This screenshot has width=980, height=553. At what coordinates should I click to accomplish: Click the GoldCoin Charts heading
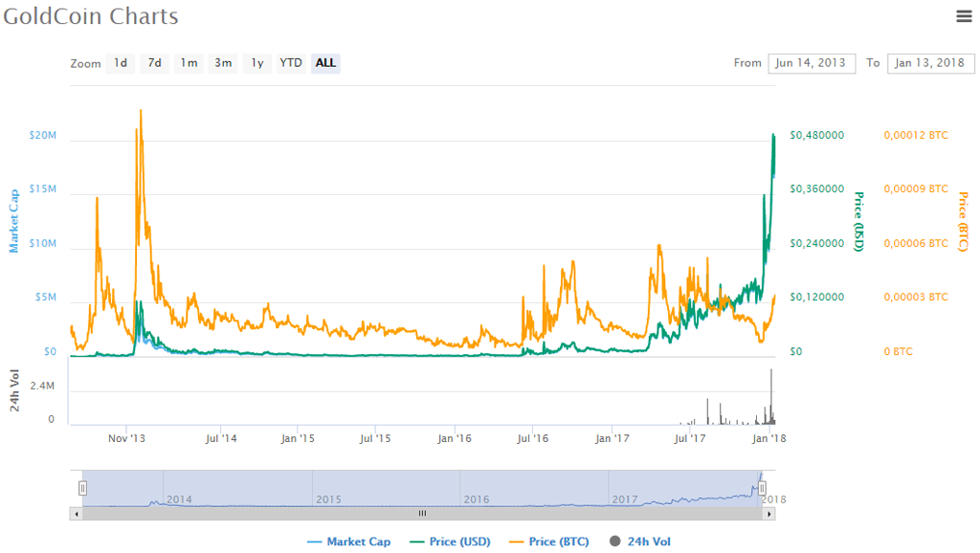click(91, 16)
